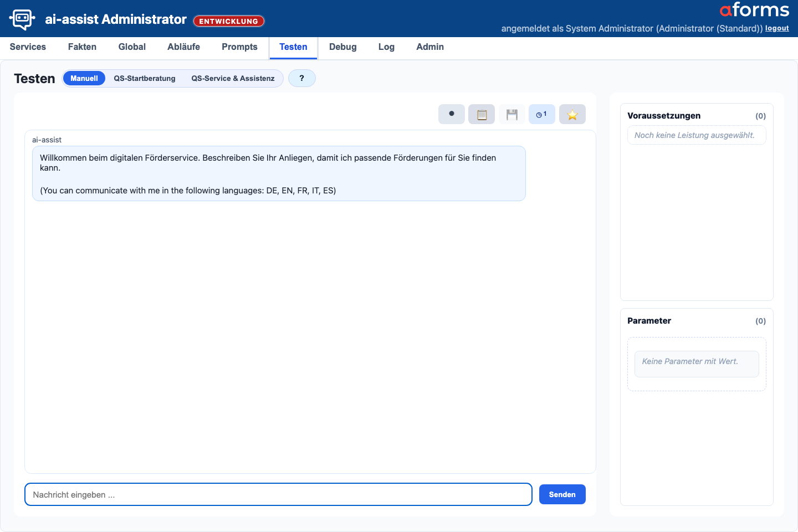
Task: Click the logout link
Action: [777, 28]
